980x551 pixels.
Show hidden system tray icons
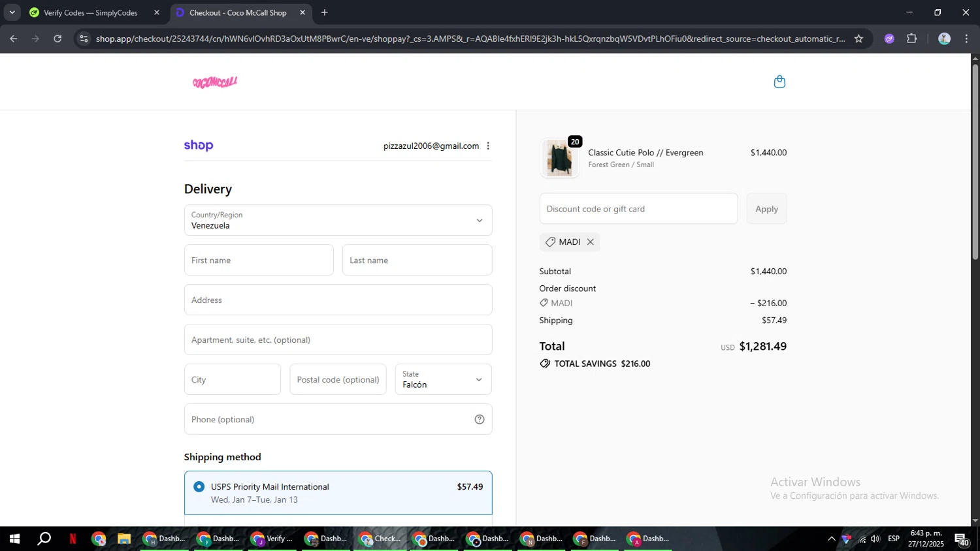click(x=831, y=539)
